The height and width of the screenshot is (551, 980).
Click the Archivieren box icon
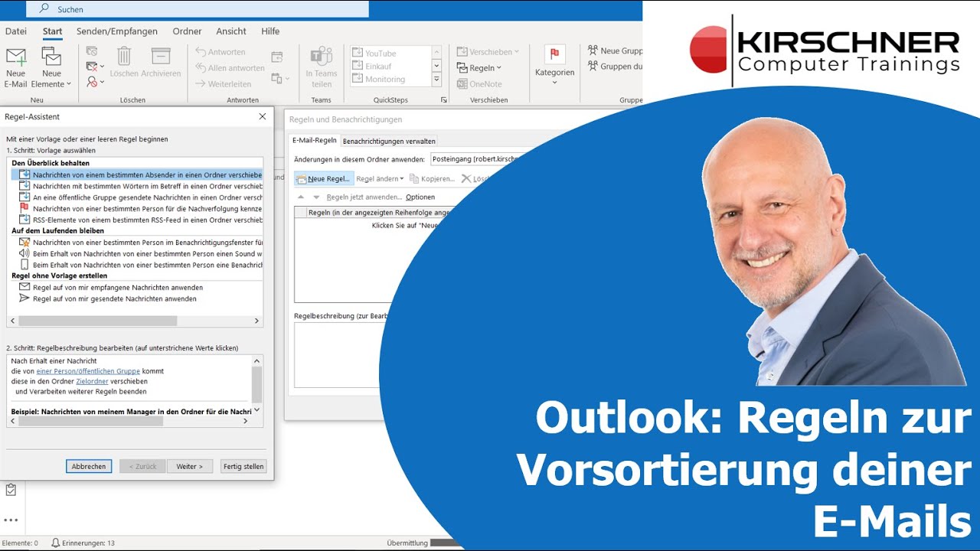(161, 56)
